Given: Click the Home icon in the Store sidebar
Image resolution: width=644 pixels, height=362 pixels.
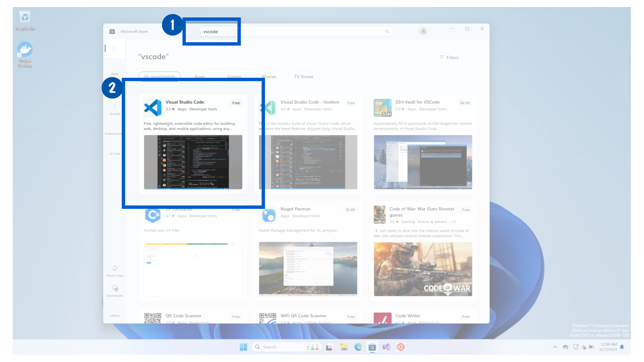Looking at the screenshot, I should [x=114, y=49].
